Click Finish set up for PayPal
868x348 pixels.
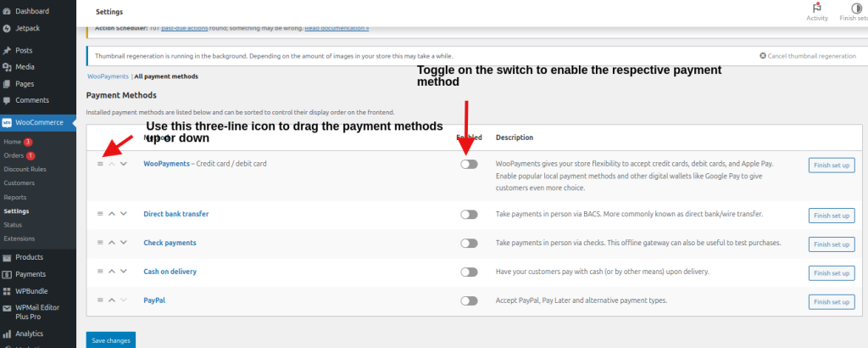click(x=832, y=302)
